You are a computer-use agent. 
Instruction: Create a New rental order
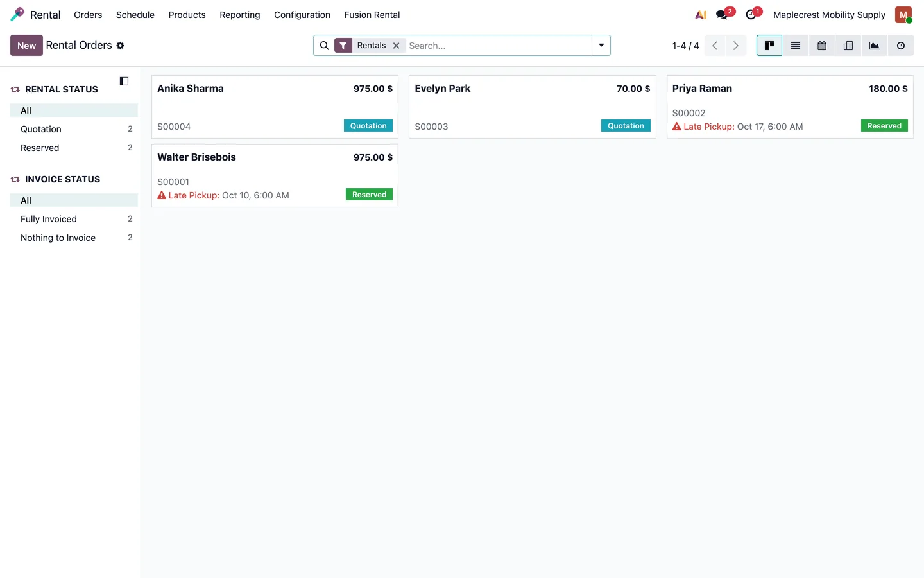click(26, 46)
